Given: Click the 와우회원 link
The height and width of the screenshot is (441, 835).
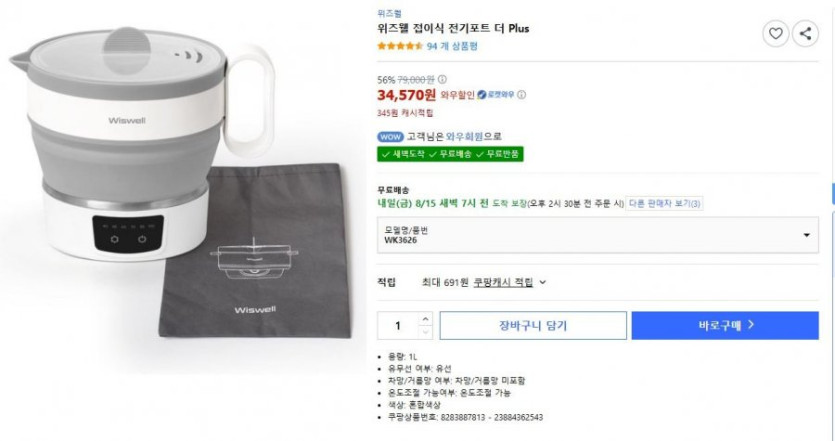Looking at the screenshot, I should point(465,137).
